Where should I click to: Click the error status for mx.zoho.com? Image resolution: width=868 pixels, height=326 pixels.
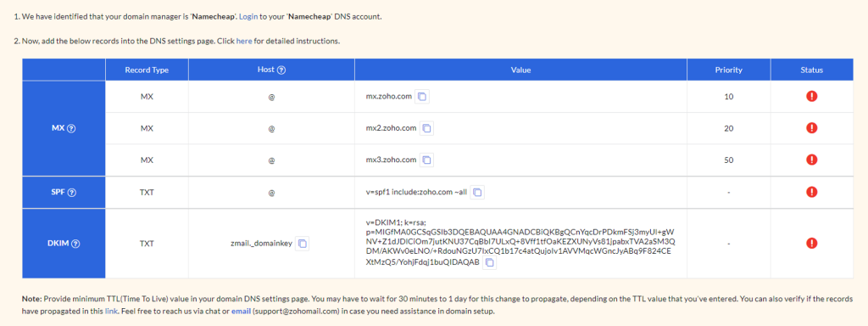click(811, 97)
